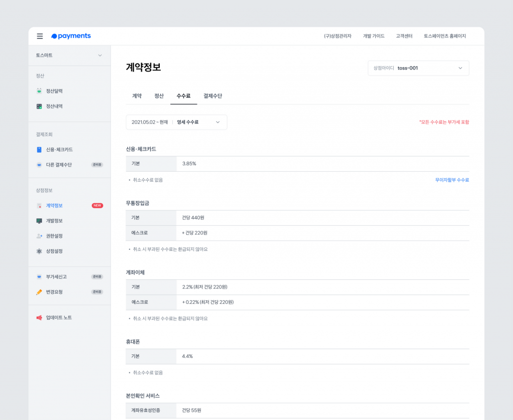The image size is (513, 420).
Task: Click the chevron in the toss-001 selector
Action: 460,68
